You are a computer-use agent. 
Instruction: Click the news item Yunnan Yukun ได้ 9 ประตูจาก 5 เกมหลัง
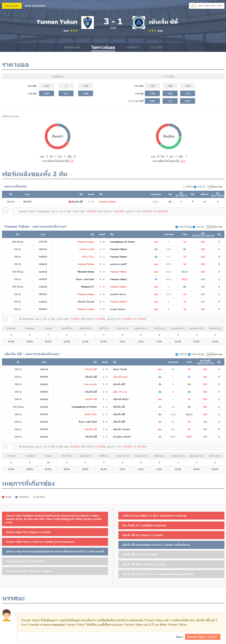coord(55,532)
